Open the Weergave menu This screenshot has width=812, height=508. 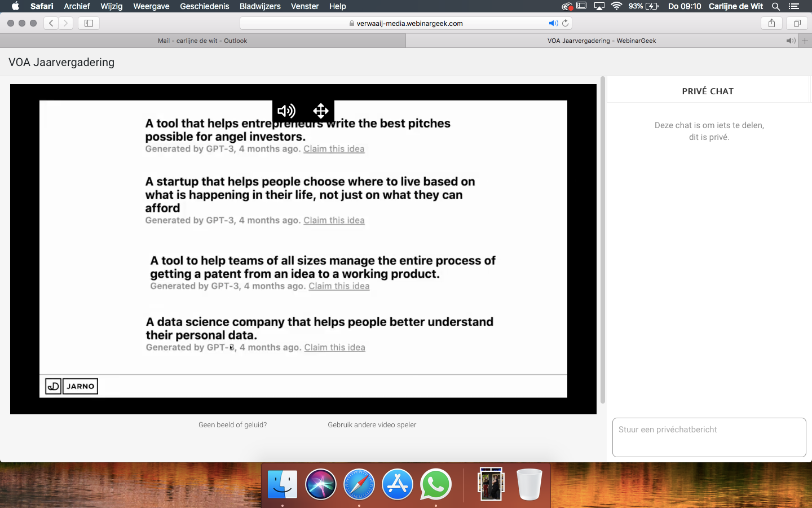[x=151, y=6]
